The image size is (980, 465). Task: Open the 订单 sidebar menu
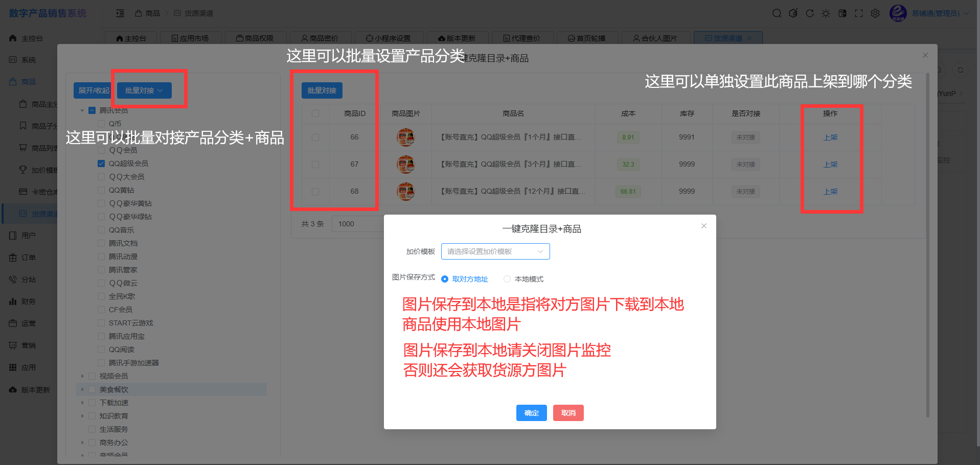29,258
